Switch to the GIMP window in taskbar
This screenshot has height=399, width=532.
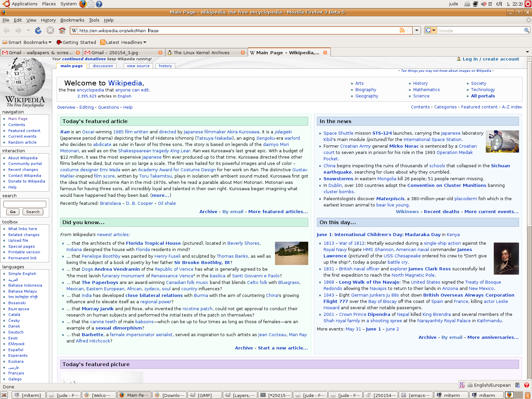click(204, 395)
